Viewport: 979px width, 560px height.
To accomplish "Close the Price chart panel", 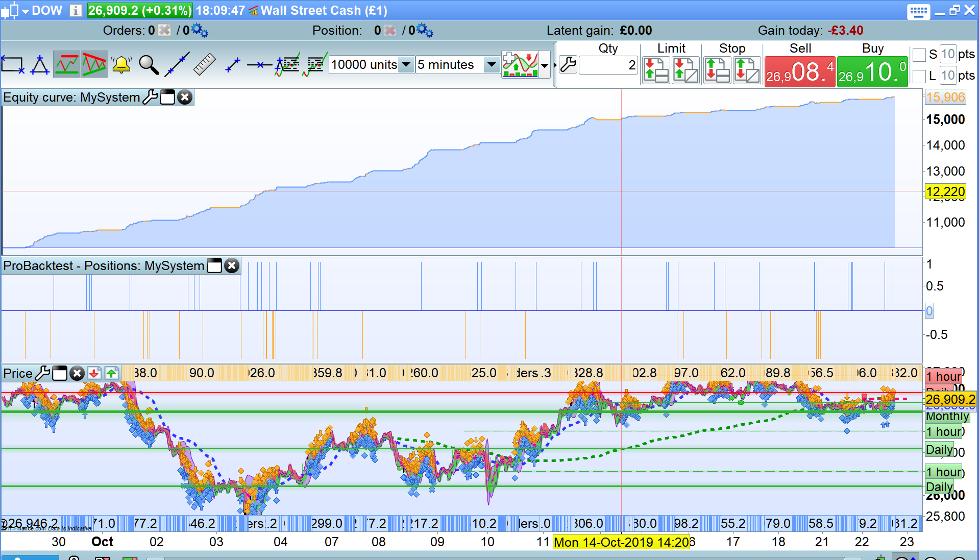I will 77,373.
